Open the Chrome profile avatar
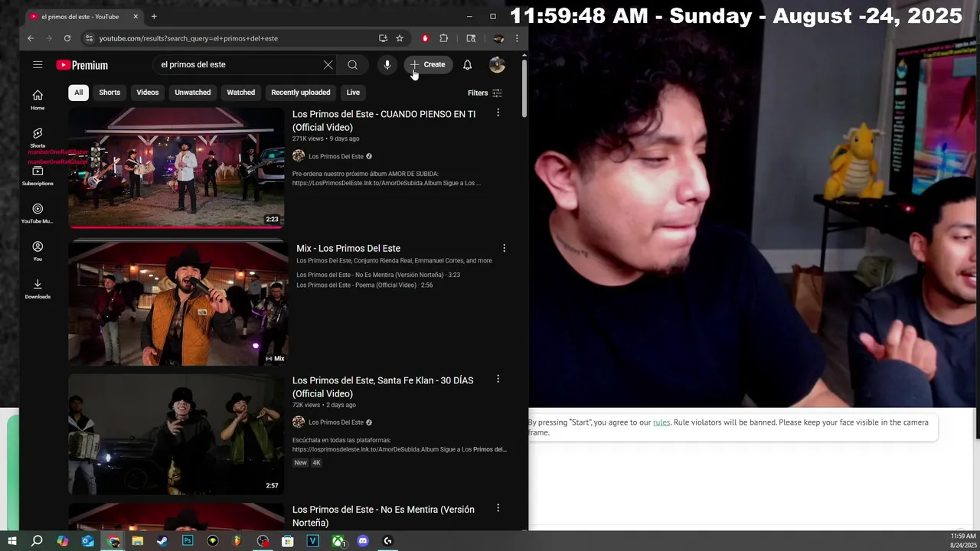 click(x=498, y=38)
